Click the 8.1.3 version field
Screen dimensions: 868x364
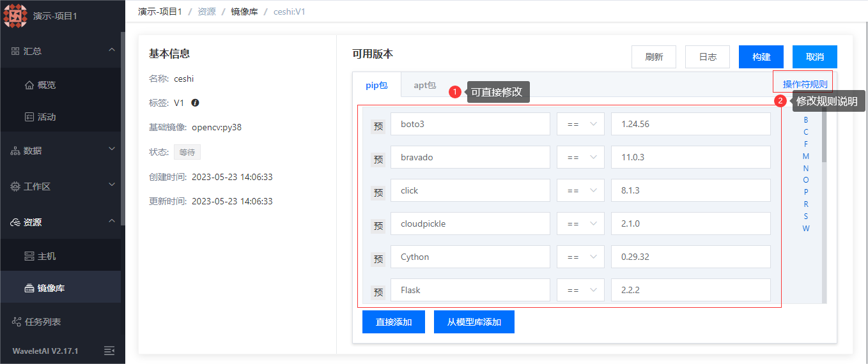[691, 190]
